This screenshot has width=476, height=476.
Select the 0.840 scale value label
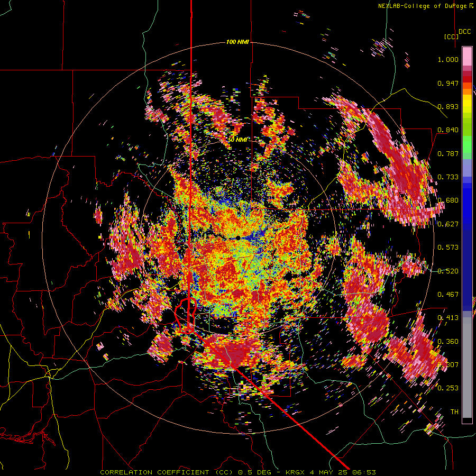pos(448,130)
